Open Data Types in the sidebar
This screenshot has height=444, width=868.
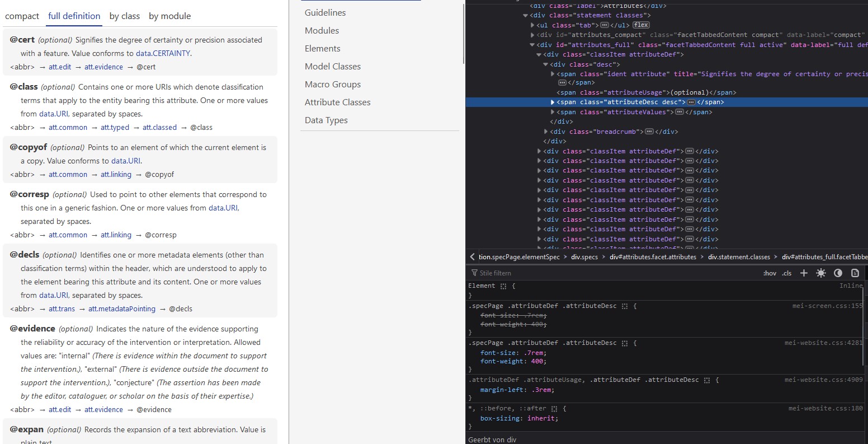click(326, 120)
